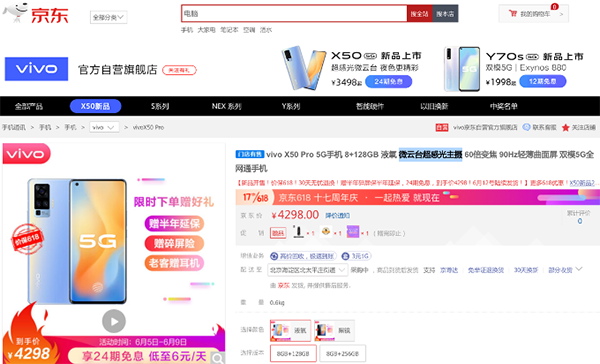
Task: Open the Y系列 store tab
Action: coord(291,106)
